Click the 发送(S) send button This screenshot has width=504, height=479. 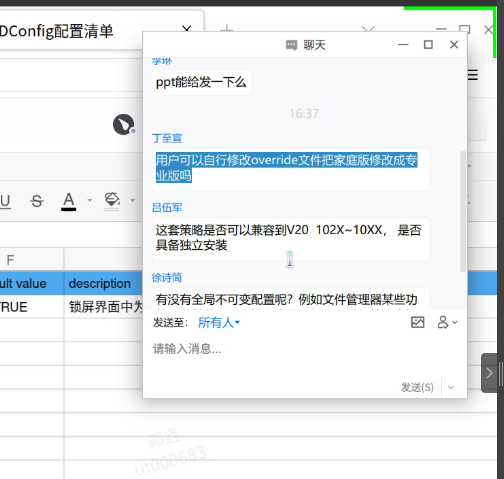click(x=417, y=387)
